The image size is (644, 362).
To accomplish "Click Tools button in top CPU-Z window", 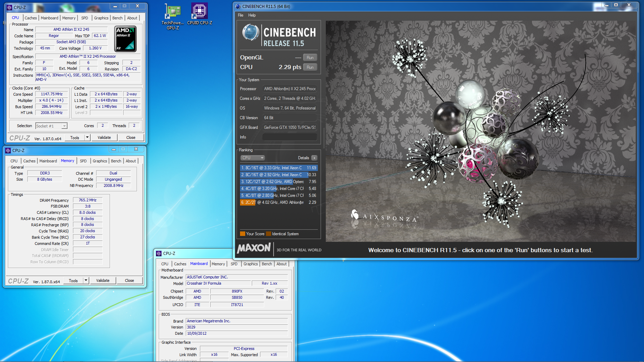I will click(x=75, y=137).
